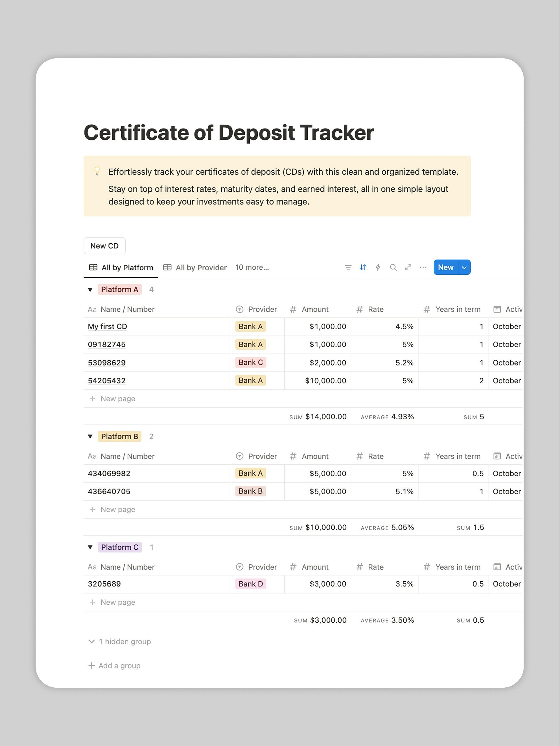Screen dimensions: 560x746
Task: Click the blue sort arrows icon
Action: point(363,267)
